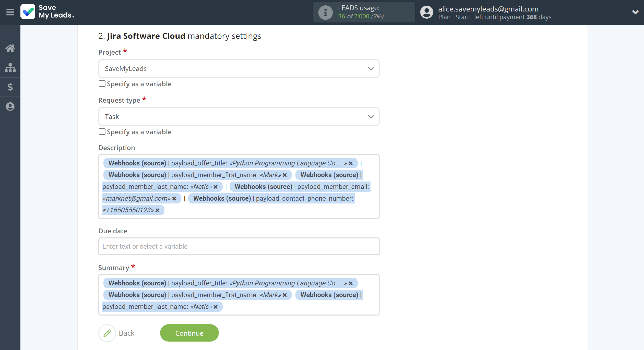Image resolution: width=644 pixels, height=350 pixels.
Task: Click the Back pencil icon
Action: (x=107, y=333)
